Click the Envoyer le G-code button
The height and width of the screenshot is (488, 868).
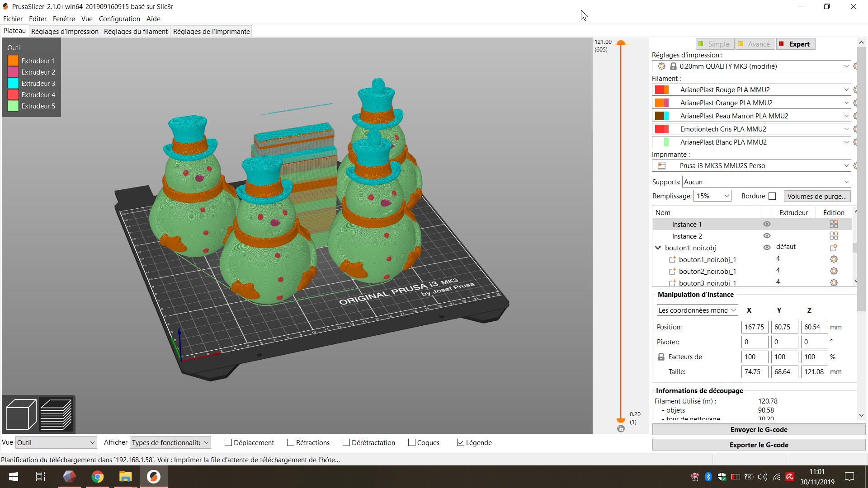759,430
